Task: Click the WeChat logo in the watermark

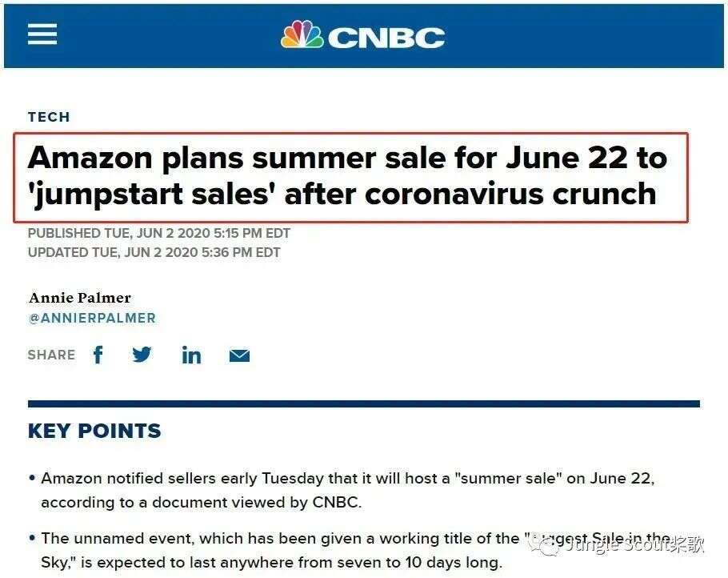Action: tap(549, 546)
